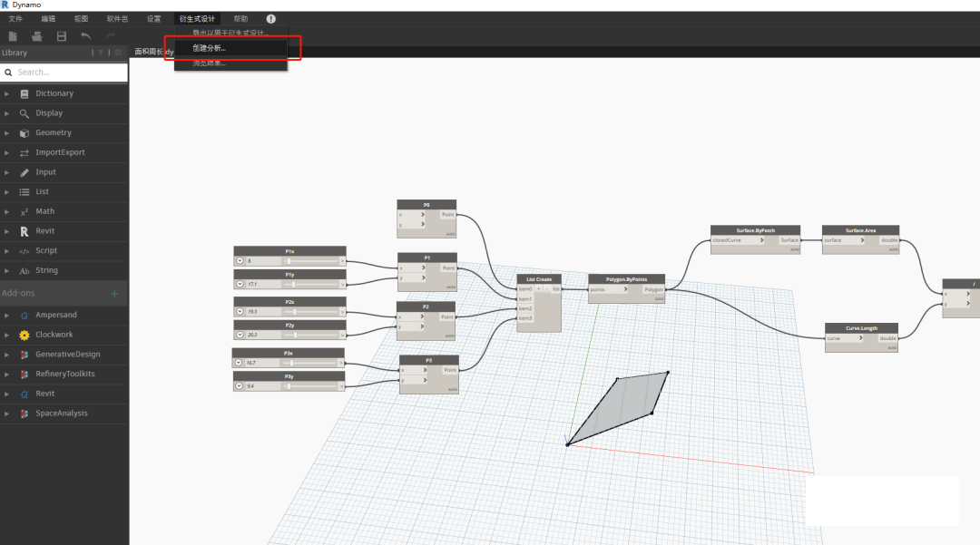Image resolution: width=980 pixels, height=545 pixels.
Task: Click the RefineryToolkits add-on label
Action: click(x=65, y=374)
